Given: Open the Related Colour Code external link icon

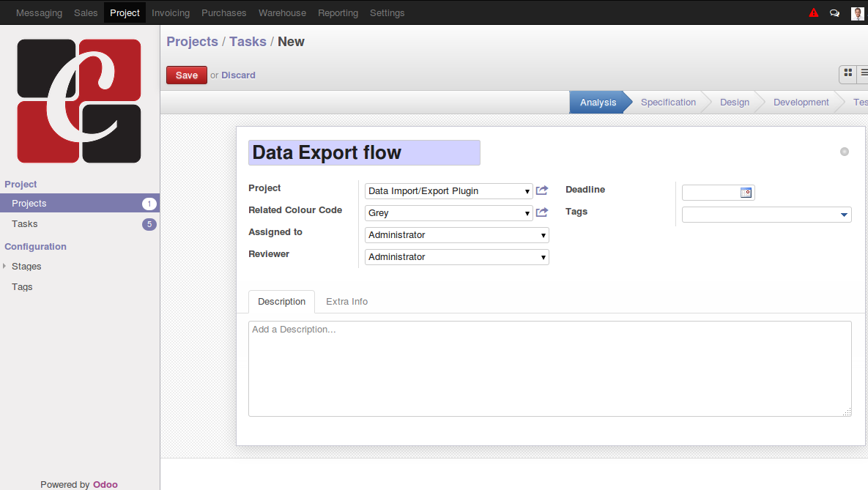Looking at the screenshot, I should 542,212.
